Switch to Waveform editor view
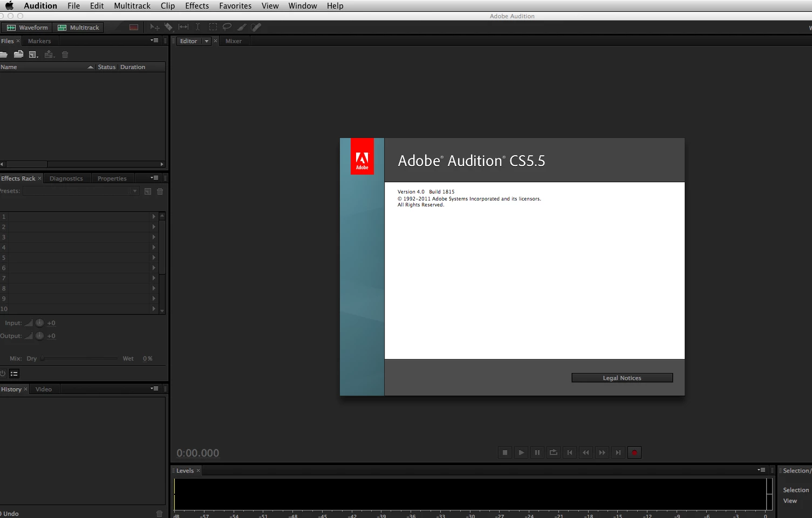 coord(26,27)
